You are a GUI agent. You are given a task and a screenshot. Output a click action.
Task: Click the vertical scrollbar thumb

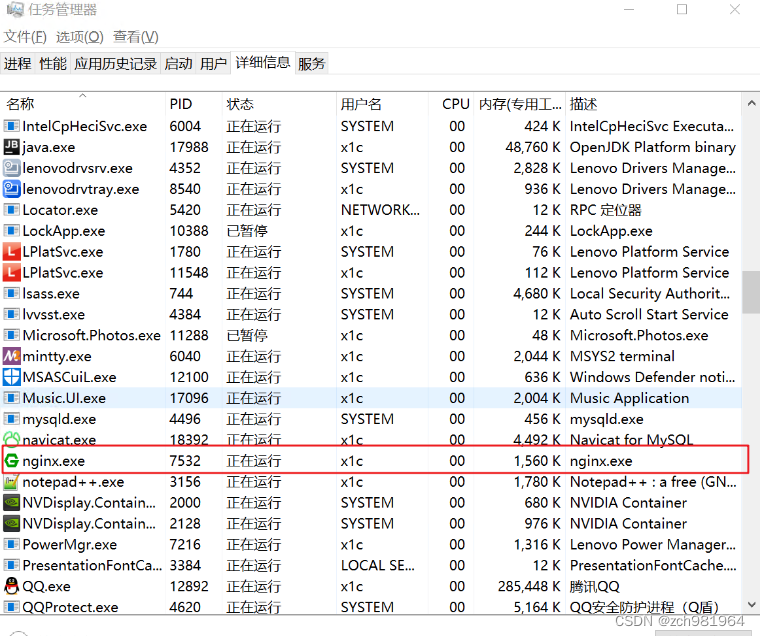(x=751, y=292)
